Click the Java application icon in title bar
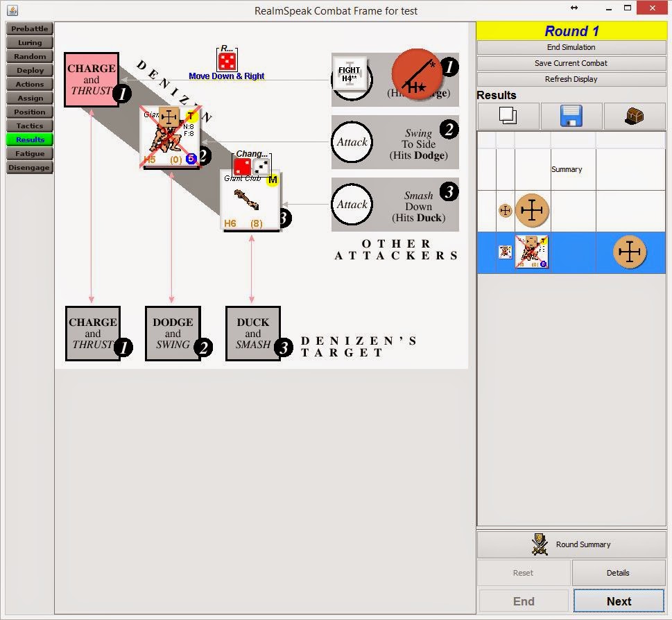 12,10
